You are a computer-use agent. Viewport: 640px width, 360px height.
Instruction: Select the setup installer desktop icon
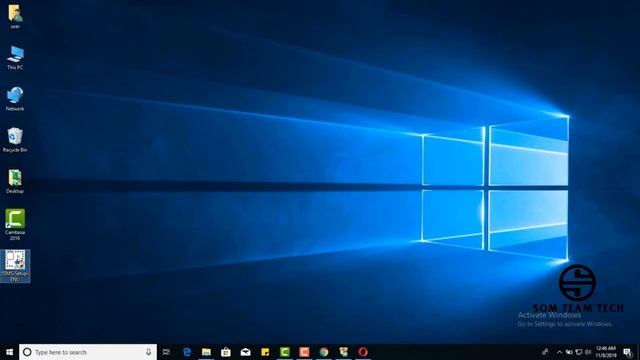(x=15, y=266)
